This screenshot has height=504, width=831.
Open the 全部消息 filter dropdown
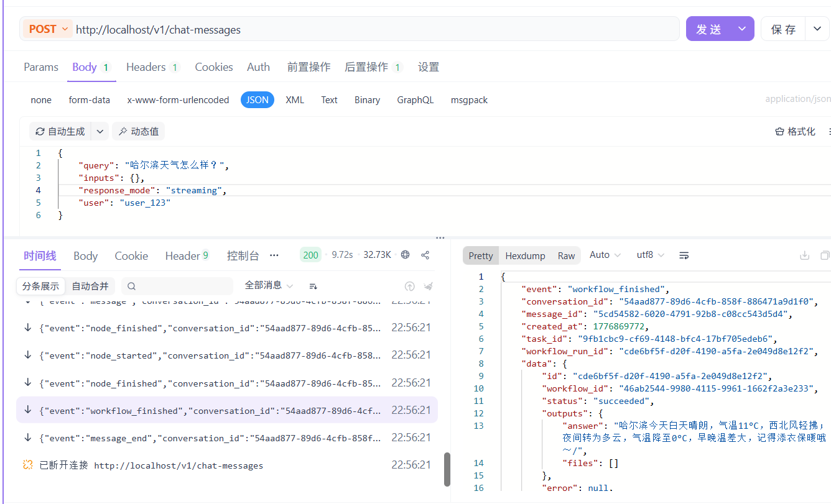click(269, 285)
